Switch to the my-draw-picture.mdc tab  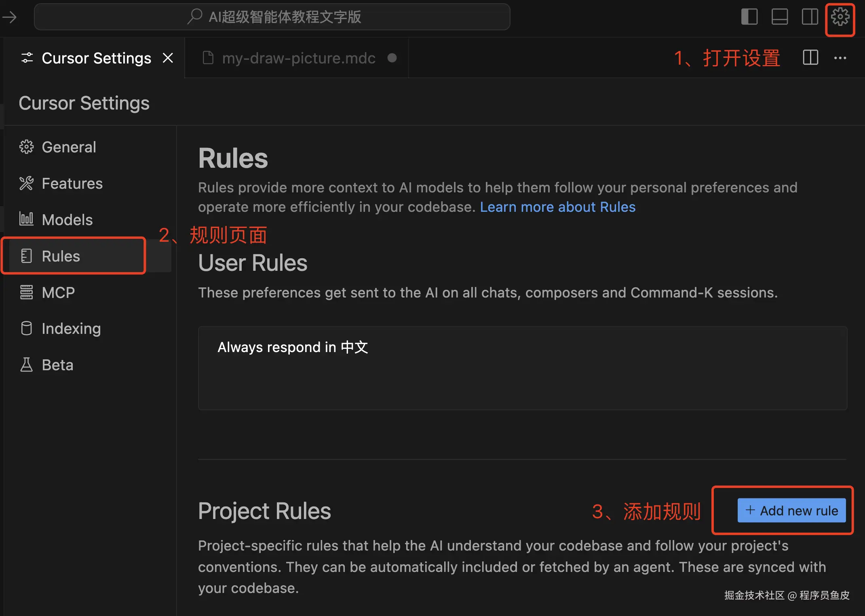point(298,58)
